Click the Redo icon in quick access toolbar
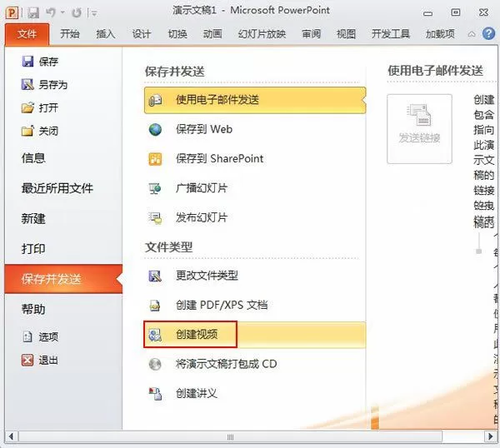Viewport: 500px width, 448px height. [76, 13]
